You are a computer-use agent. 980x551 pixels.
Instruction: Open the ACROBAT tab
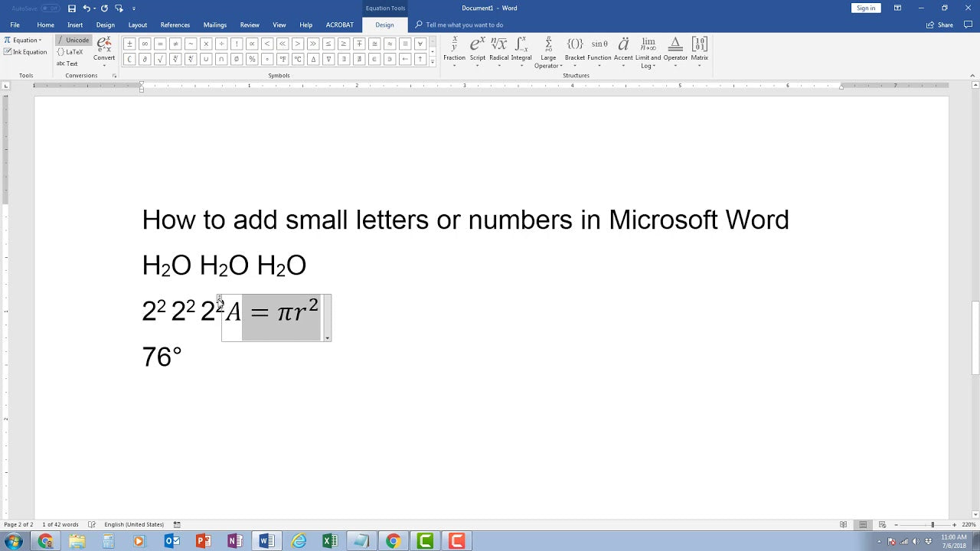click(340, 24)
